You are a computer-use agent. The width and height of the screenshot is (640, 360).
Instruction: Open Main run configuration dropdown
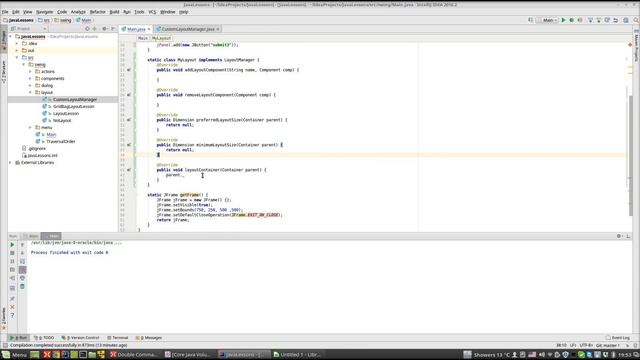click(x=547, y=20)
